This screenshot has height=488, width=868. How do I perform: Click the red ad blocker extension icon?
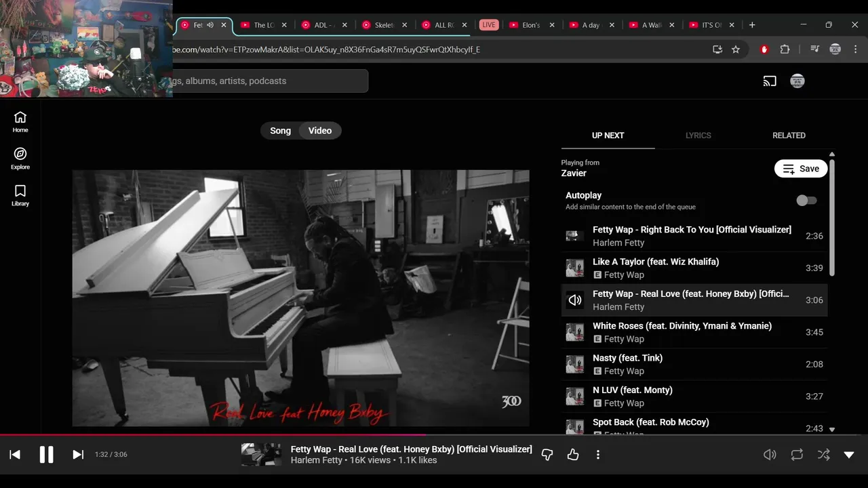764,49
